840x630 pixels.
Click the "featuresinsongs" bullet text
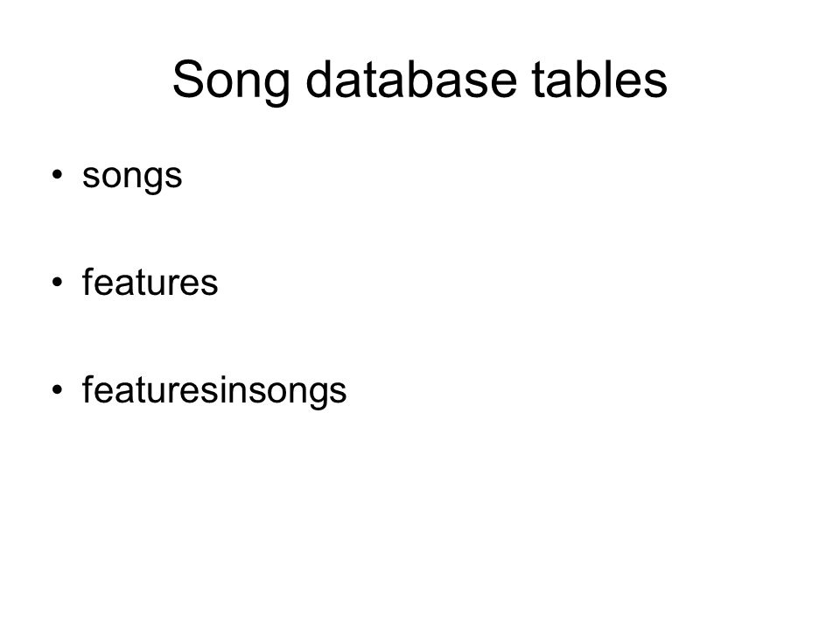coord(214,391)
